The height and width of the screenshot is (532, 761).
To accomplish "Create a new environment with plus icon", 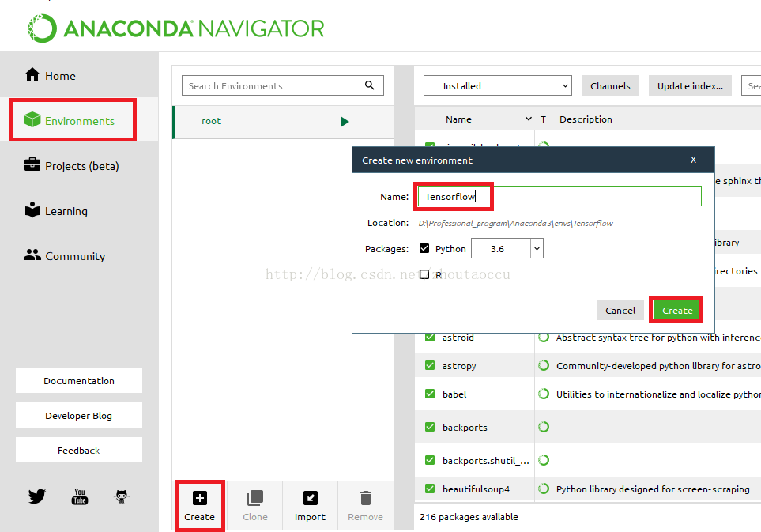I will (199, 506).
